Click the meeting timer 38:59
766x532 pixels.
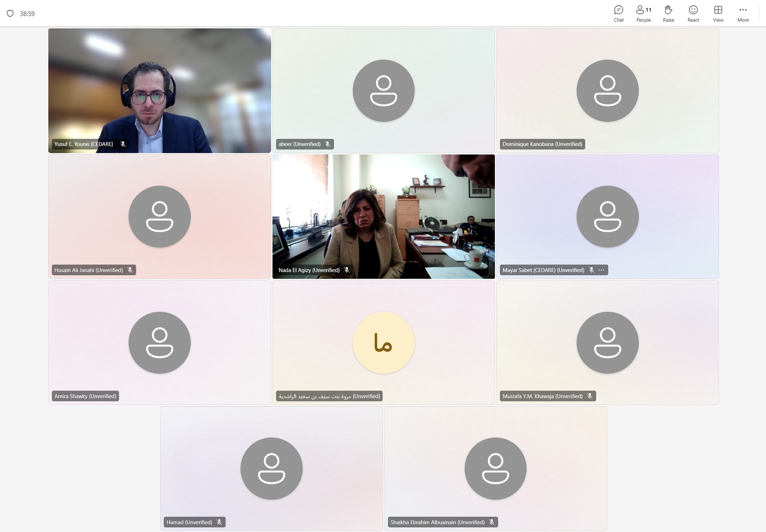tap(27, 13)
